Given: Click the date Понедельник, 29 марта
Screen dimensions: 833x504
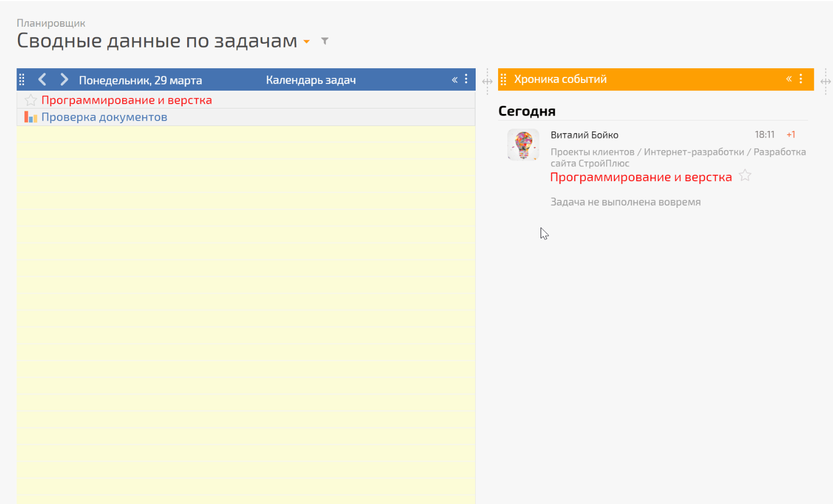Looking at the screenshot, I should [x=140, y=80].
